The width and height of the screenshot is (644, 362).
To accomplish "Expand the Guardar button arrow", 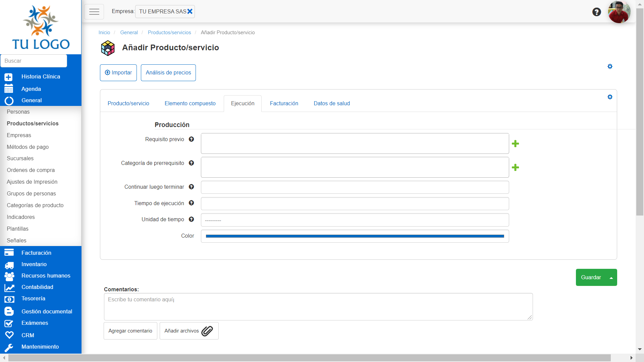I will (x=611, y=278).
